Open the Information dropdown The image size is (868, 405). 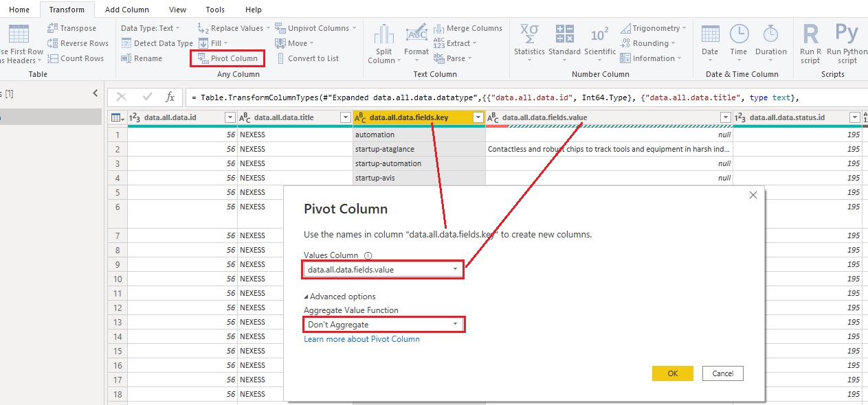tap(650, 58)
